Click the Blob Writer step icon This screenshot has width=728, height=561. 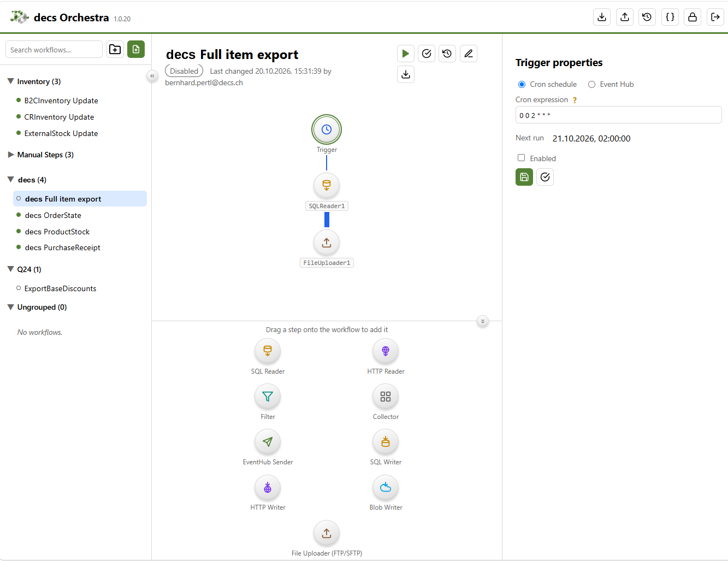[x=386, y=487]
